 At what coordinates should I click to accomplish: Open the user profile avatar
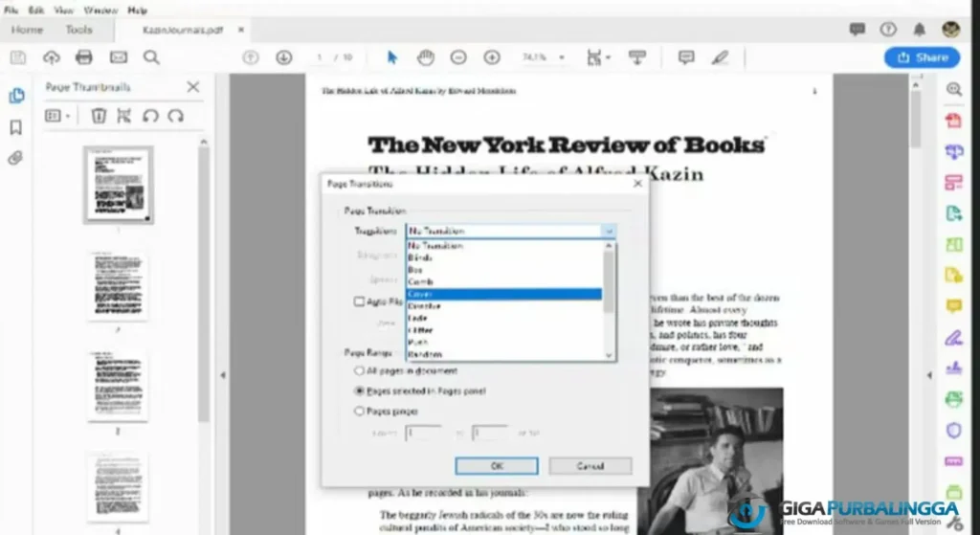[950, 30]
